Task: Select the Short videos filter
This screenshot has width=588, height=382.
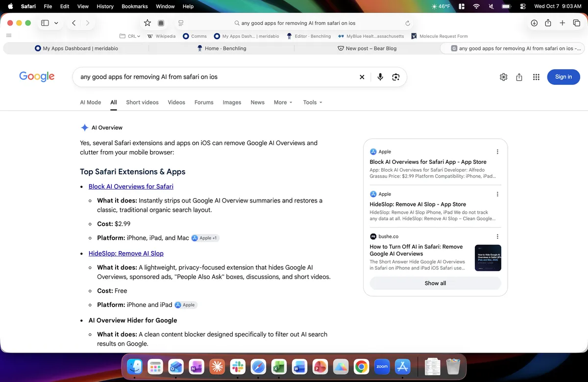Action: click(x=142, y=102)
